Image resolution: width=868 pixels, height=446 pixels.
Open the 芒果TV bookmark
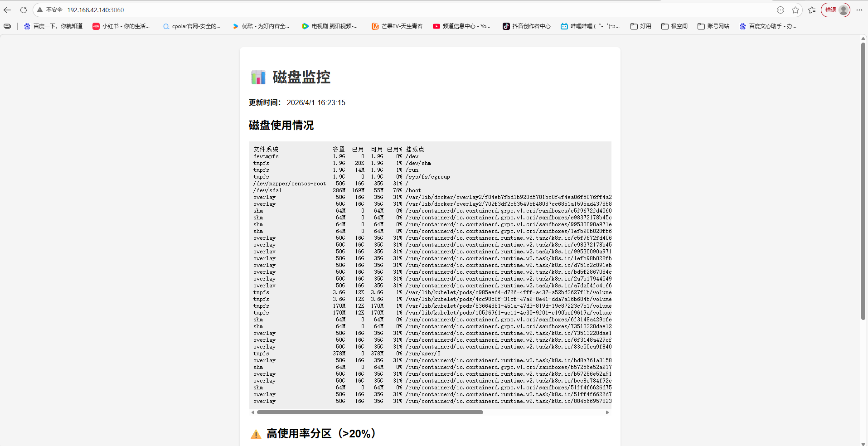(397, 26)
